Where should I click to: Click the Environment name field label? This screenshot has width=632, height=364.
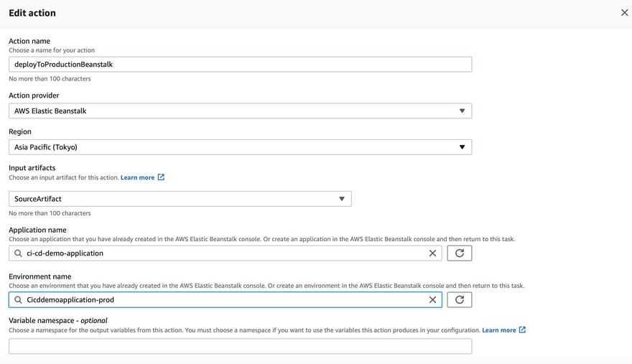tap(39, 276)
